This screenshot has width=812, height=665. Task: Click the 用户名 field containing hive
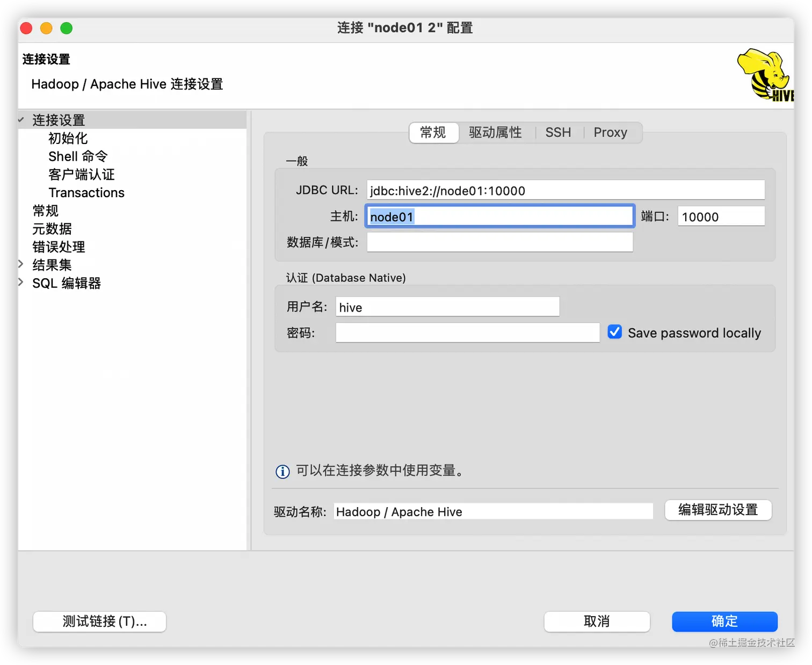(x=447, y=307)
